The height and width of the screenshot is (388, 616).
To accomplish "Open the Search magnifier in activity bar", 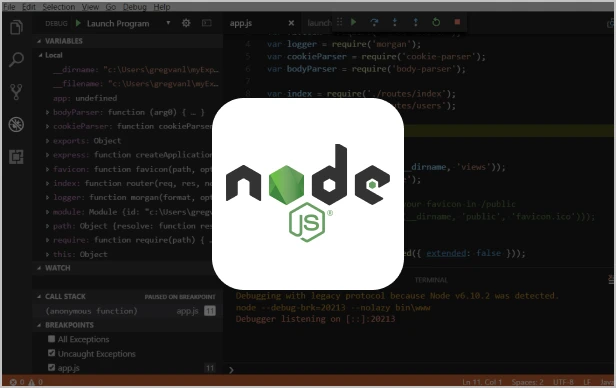I will (x=16, y=59).
